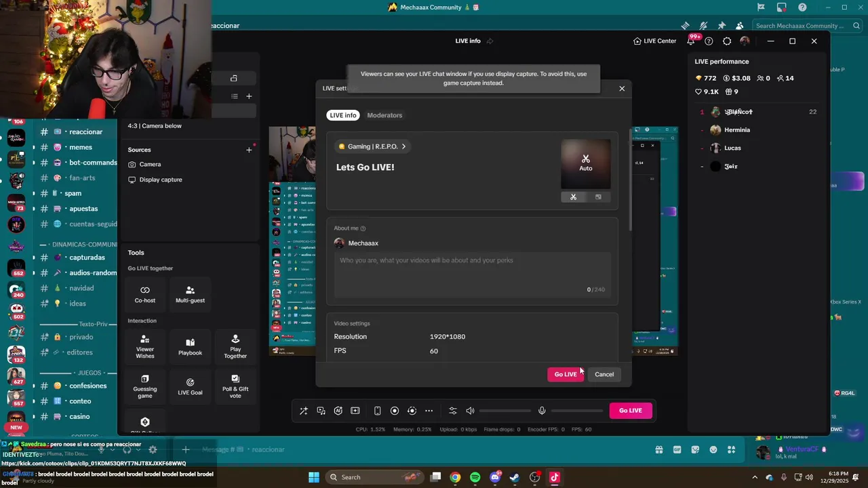Open the scene list icon
868x488 pixels.
click(x=235, y=96)
